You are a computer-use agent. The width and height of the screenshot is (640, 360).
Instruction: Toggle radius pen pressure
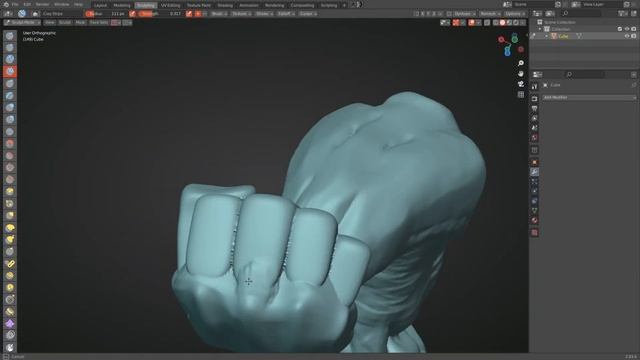point(132,13)
